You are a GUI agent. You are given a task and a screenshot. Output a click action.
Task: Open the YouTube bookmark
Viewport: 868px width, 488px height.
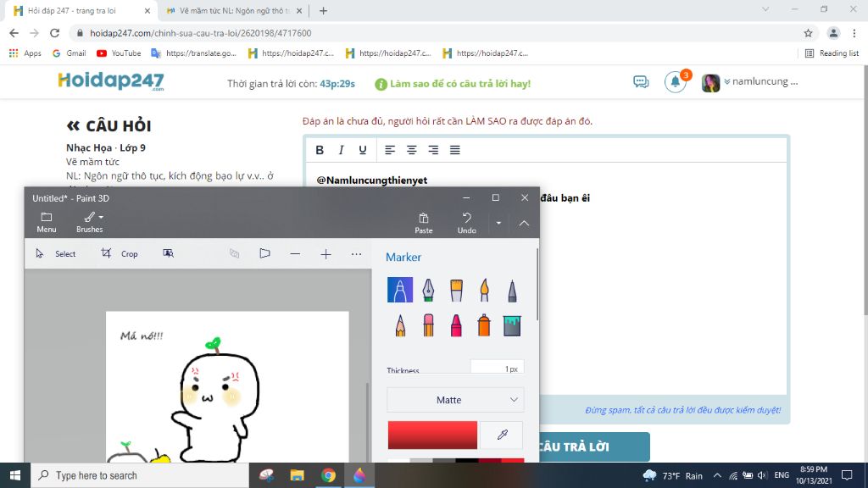[x=119, y=53]
